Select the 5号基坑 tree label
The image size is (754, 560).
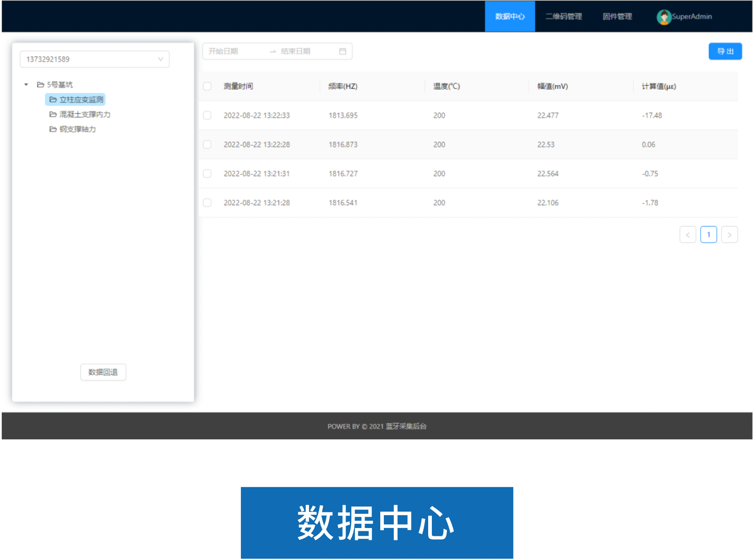point(60,85)
